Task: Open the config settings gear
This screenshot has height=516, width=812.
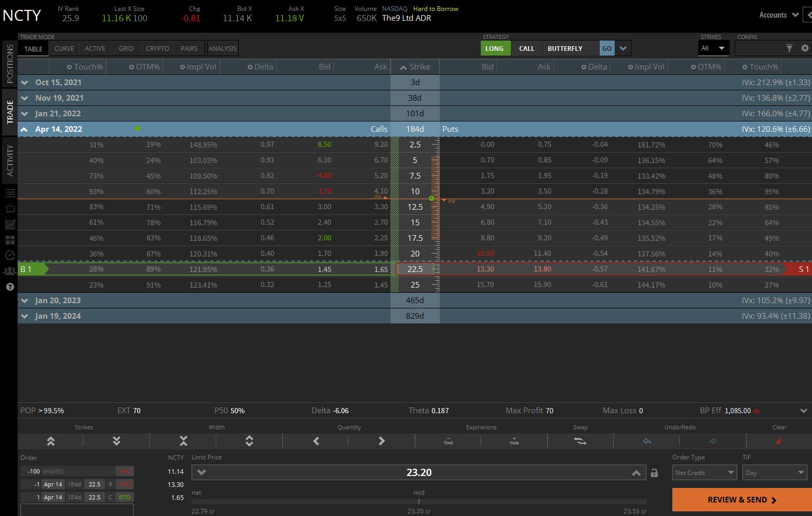Action: click(805, 48)
